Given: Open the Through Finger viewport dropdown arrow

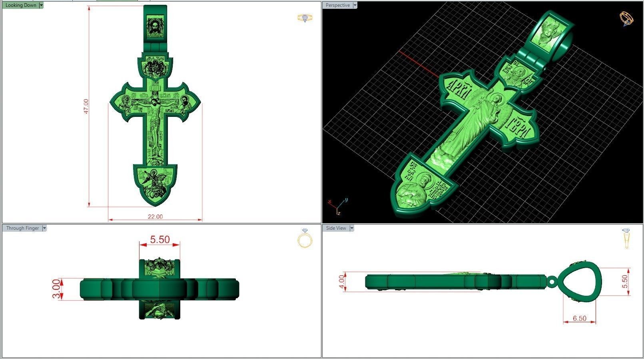Looking at the screenshot, I should [x=44, y=228].
